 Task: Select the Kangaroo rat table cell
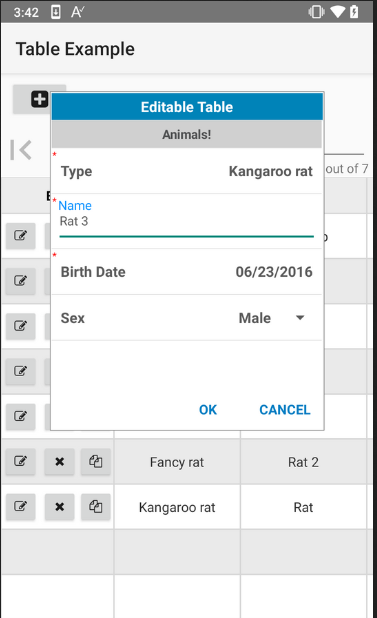(177, 507)
